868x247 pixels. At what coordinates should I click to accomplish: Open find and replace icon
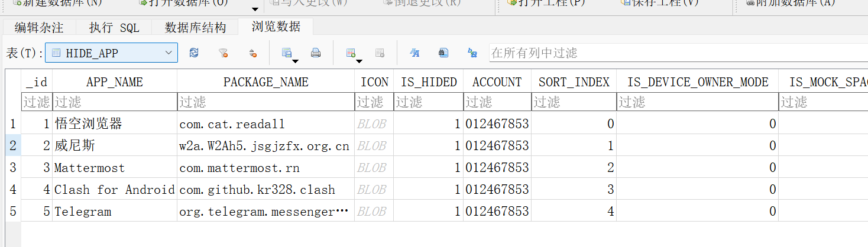(x=472, y=53)
